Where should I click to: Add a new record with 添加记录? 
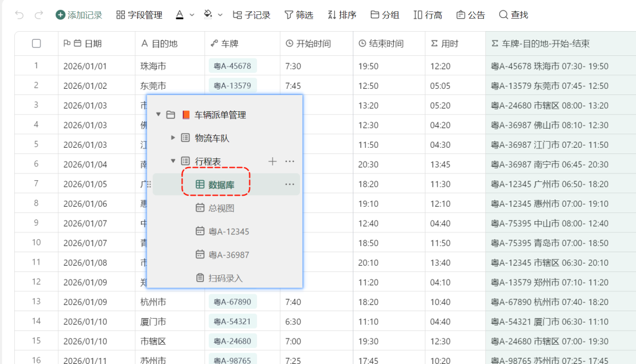tap(79, 15)
